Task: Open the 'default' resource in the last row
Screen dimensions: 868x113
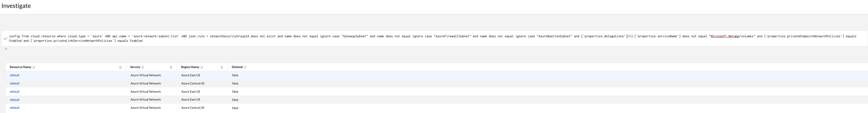Action: [15, 108]
